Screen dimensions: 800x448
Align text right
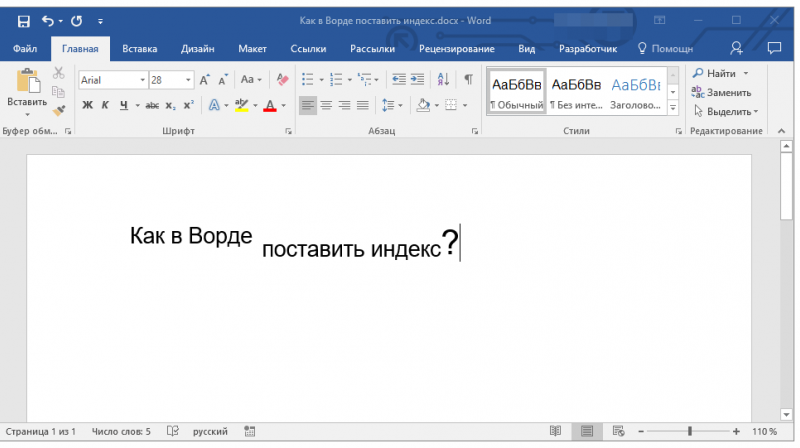(x=344, y=105)
